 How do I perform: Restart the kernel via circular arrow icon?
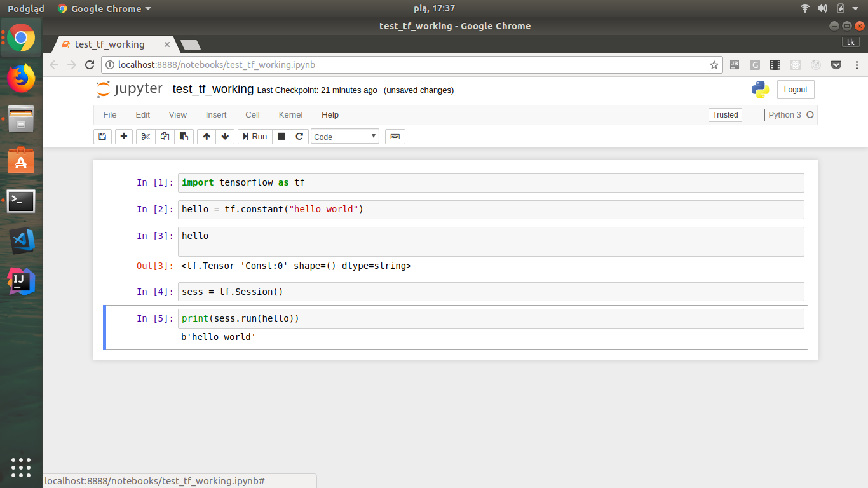299,136
